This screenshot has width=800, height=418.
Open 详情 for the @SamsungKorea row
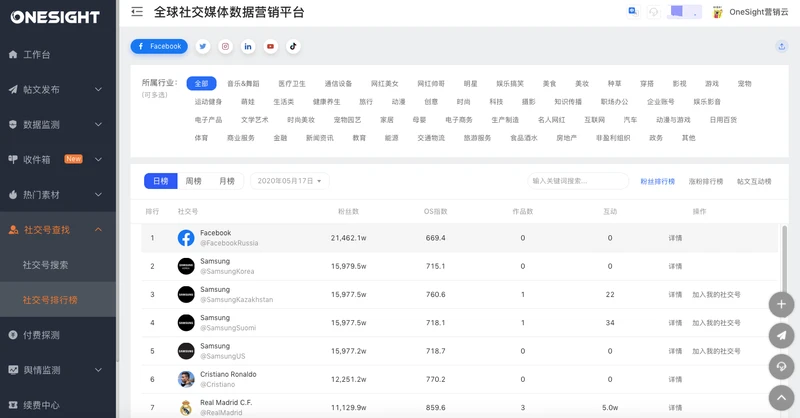(675, 266)
